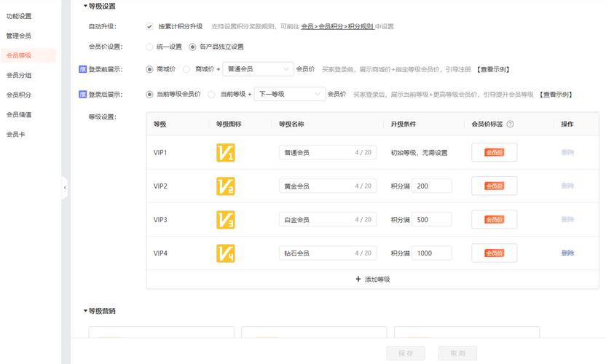606x364 pixels.
Task: Click the plus icon to add level
Action: pos(358,279)
